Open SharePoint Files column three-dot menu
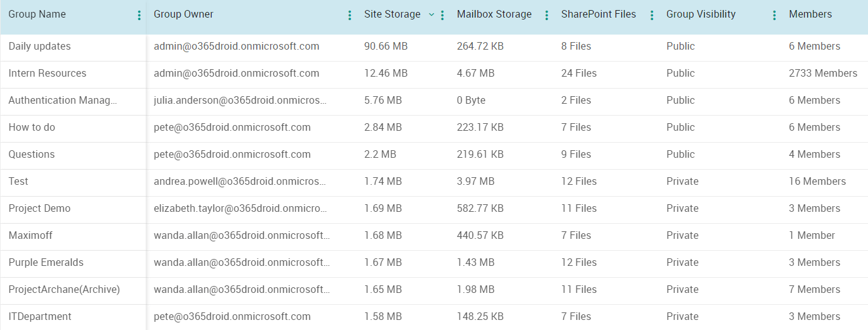Viewport: 868px width, 330px height. click(x=651, y=16)
